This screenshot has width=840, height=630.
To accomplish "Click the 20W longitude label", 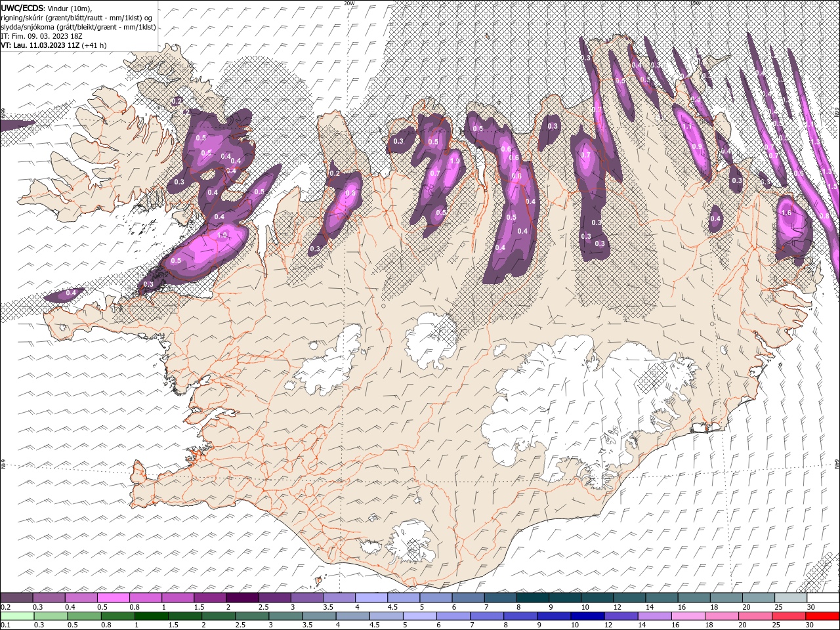I will [349, 3].
